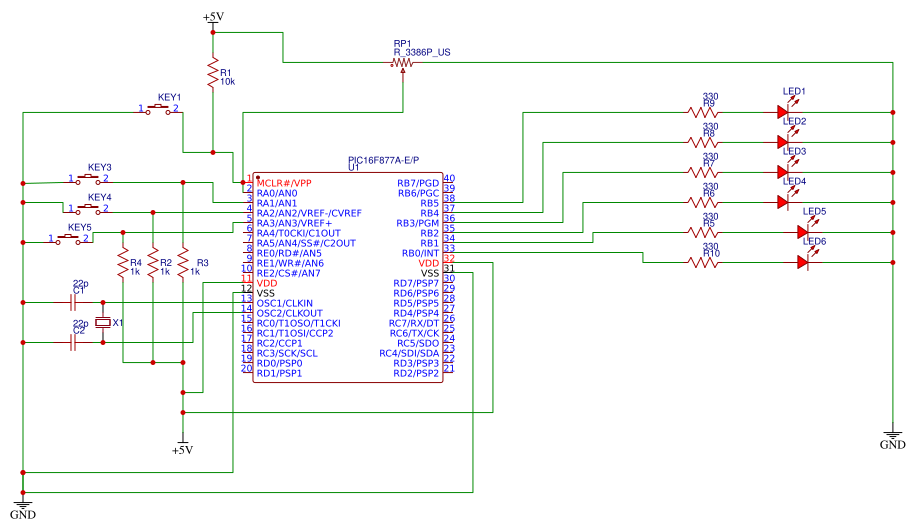Click the R_3386P_US value label
Screen dimensions: 916x531
click(x=422, y=52)
